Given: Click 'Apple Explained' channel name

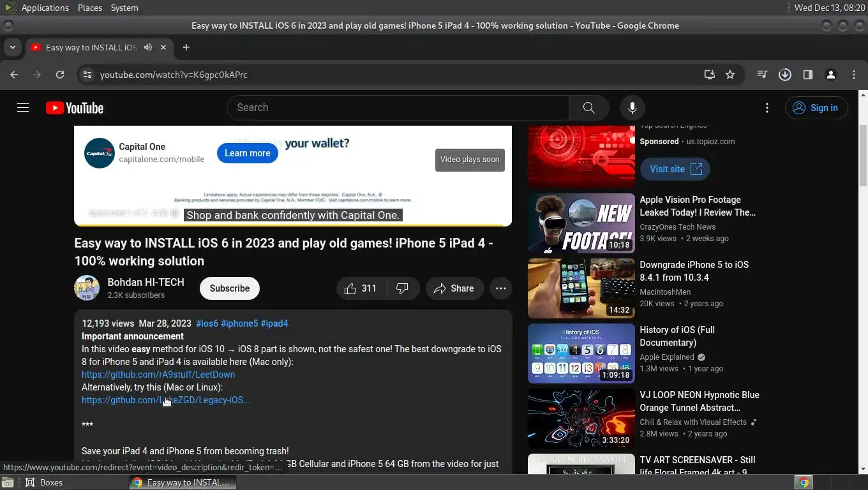Looking at the screenshot, I should click(667, 357).
